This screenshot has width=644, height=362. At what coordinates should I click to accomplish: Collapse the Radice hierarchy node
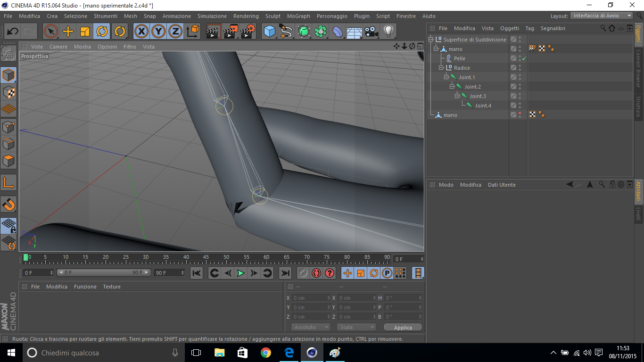tap(441, 68)
